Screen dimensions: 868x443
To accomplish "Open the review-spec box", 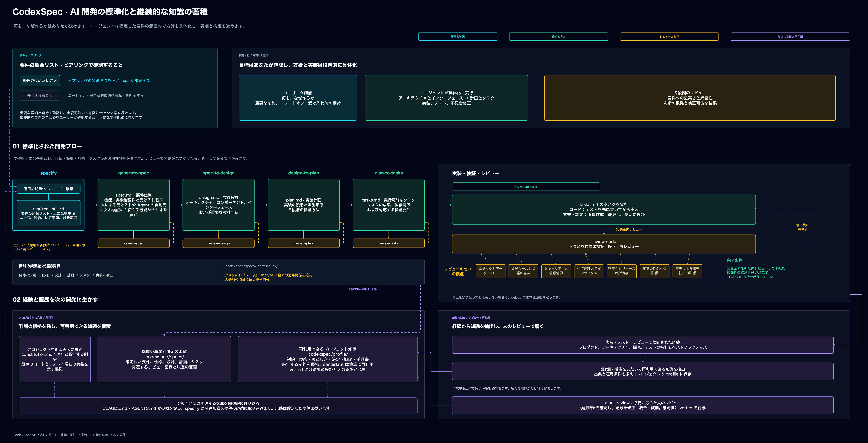I will [x=133, y=243].
